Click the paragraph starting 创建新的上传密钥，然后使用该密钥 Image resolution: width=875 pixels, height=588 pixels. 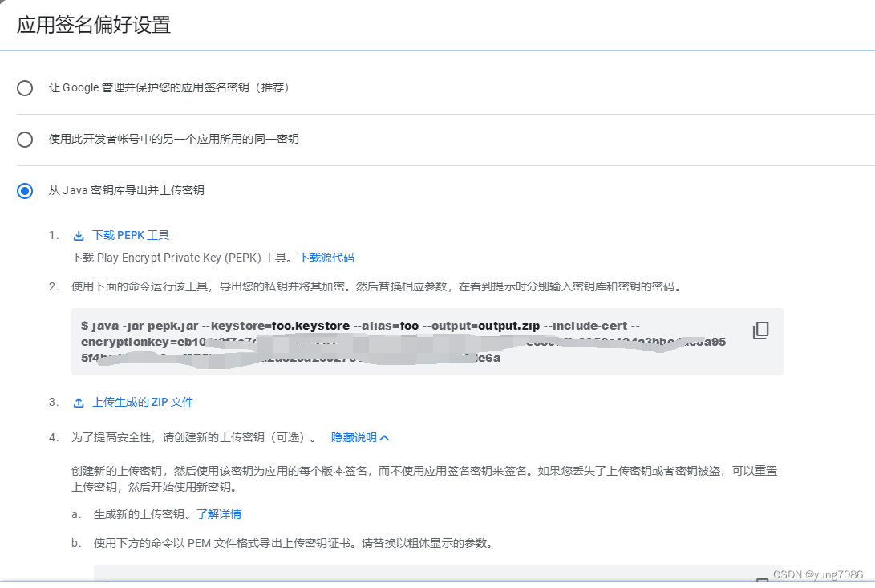(424, 479)
